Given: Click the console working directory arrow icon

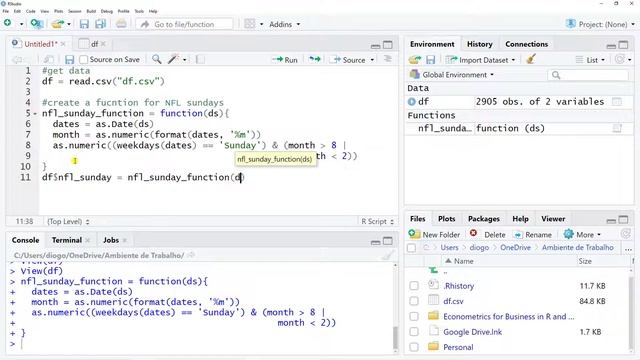Looking at the screenshot, I should (x=191, y=255).
